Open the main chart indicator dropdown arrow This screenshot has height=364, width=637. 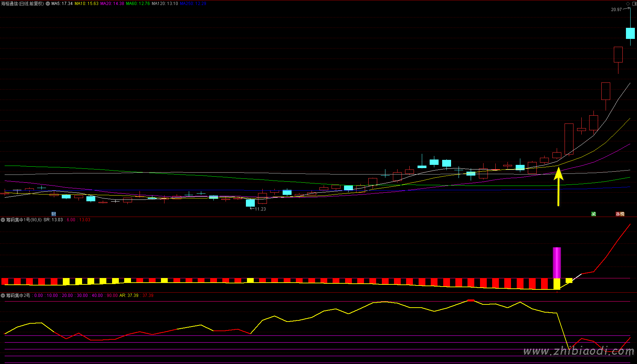tap(48, 4)
